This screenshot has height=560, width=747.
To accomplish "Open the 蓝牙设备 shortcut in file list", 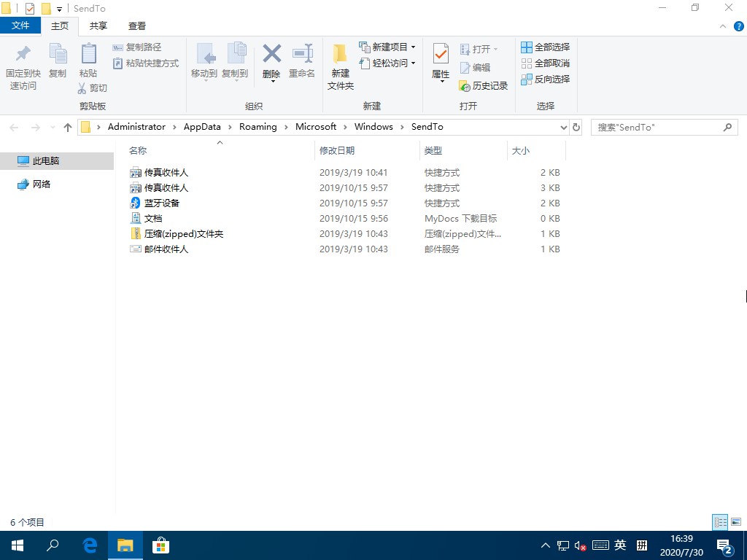I will click(160, 203).
